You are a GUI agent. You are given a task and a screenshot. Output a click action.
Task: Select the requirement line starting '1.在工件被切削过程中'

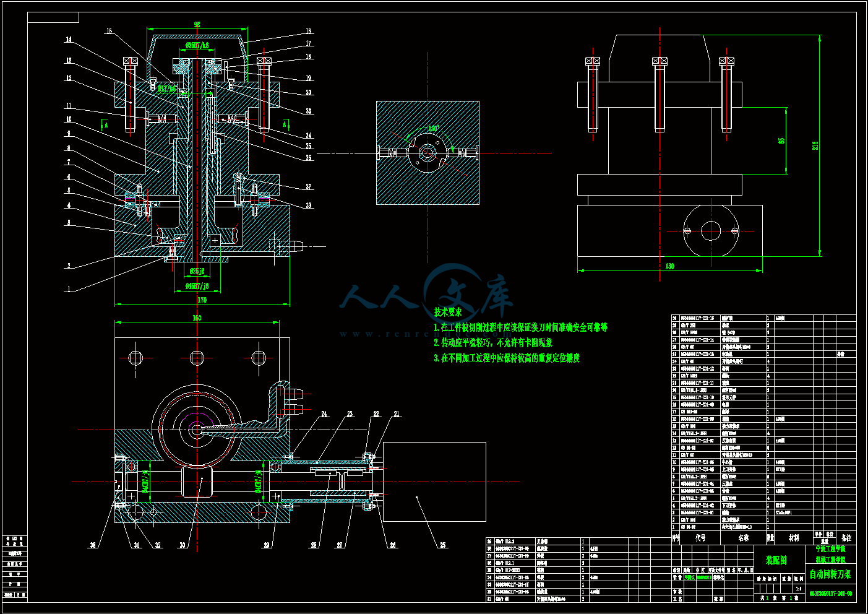[520, 327]
